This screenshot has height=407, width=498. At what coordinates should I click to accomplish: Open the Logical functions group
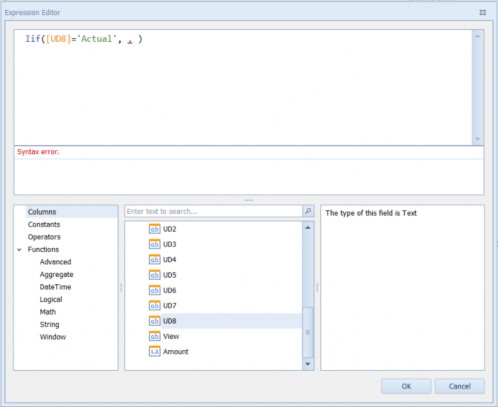coord(51,299)
